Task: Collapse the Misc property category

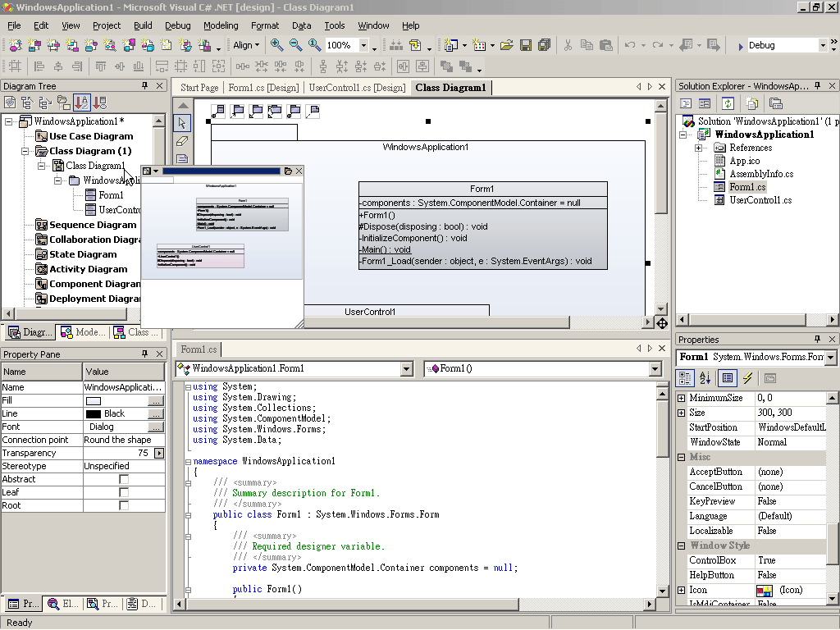Action: click(x=682, y=457)
